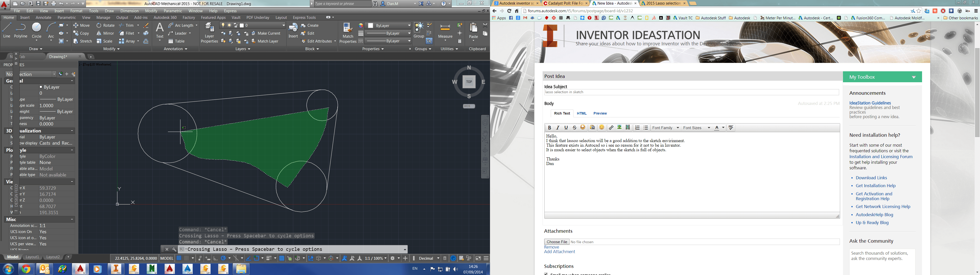Switch to the Annotate ribbon tab
This screenshot has height=275, width=980.
(43, 18)
